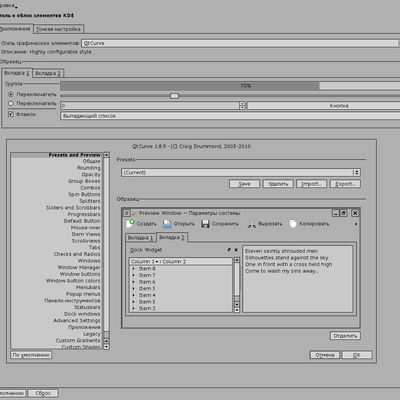The image size is (400, 400).
Task: Close the Preview Window with X button
Action: tap(355, 213)
